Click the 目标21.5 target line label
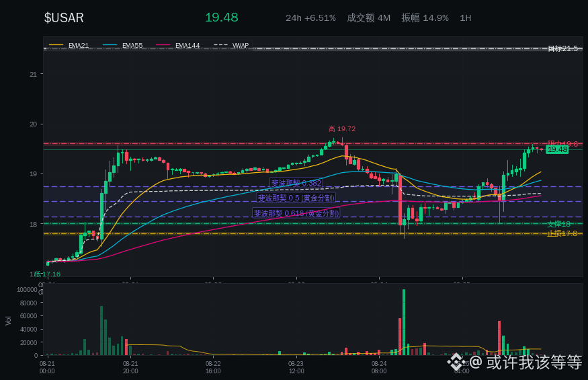This screenshot has height=380, width=588. [562, 48]
